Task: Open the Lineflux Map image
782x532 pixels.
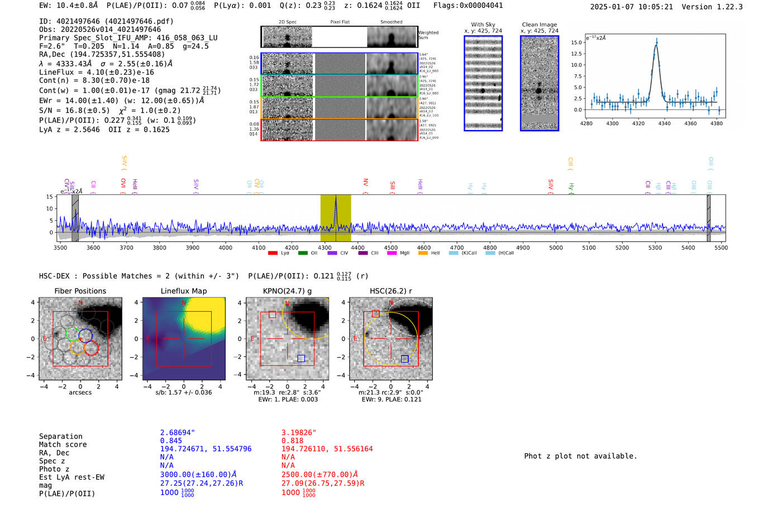Action: point(184,339)
